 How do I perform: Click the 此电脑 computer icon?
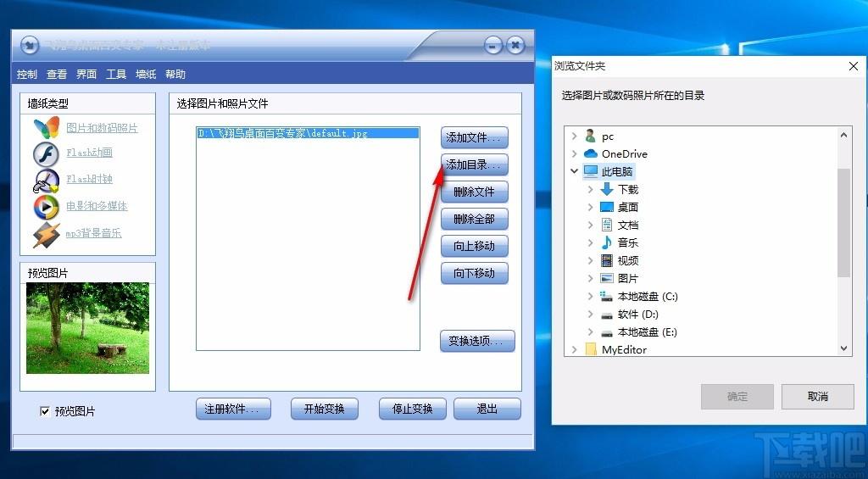(x=591, y=171)
